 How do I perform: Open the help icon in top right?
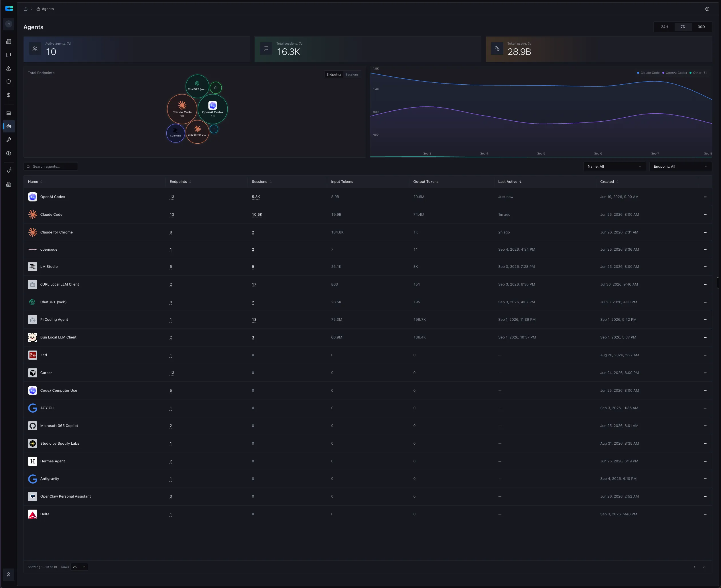[x=707, y=9]
